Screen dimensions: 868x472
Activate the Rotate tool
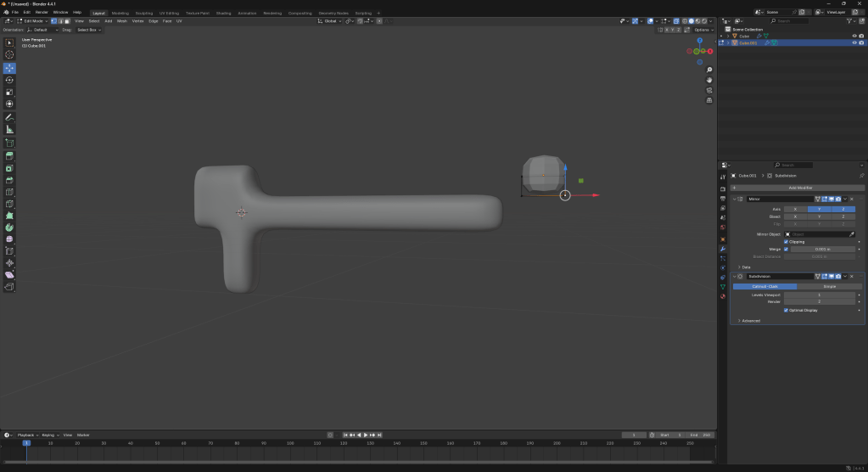click(x=9, y=80)
